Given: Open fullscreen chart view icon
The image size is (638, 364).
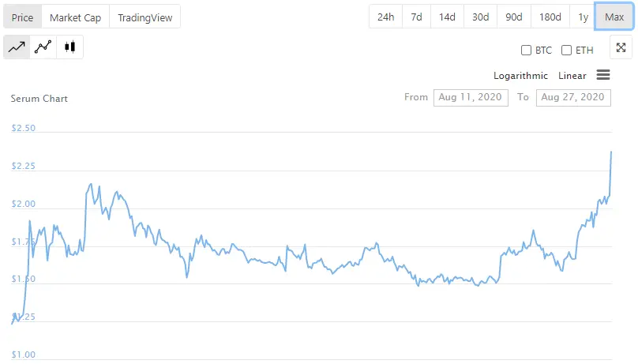Looking at the screenshot, I should 621,47.
